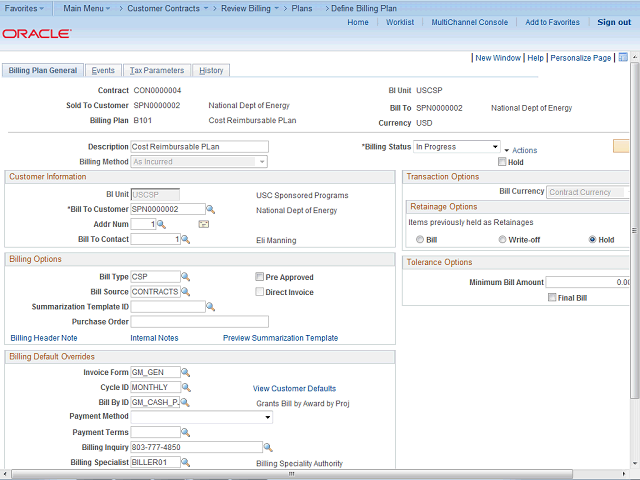The height and width of the screenshot is (480, 640).
Task: Open Preview Summarization Template link
Action: click(280, 338)
